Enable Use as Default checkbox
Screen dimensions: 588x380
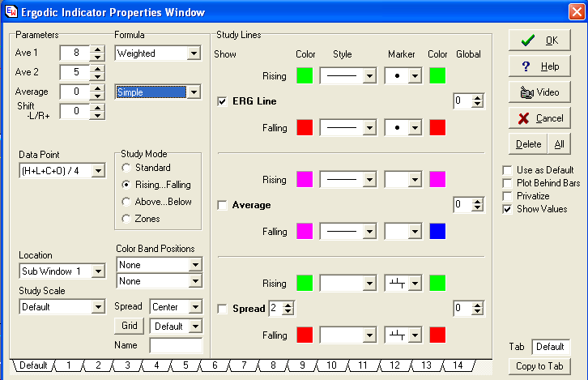507,170
